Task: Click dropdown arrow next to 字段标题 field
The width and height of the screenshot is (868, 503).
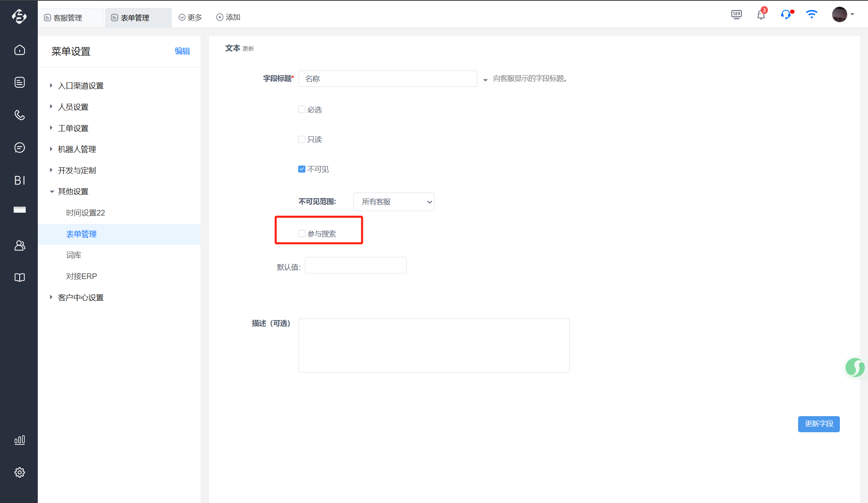Action: 485,80
